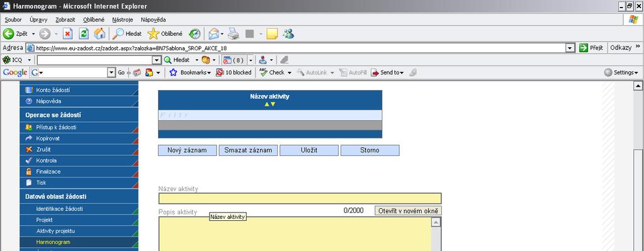644x251 pixels.
Task: Sort Název aktivity ascending with up arrow
Action: click(x=266, y=104)
